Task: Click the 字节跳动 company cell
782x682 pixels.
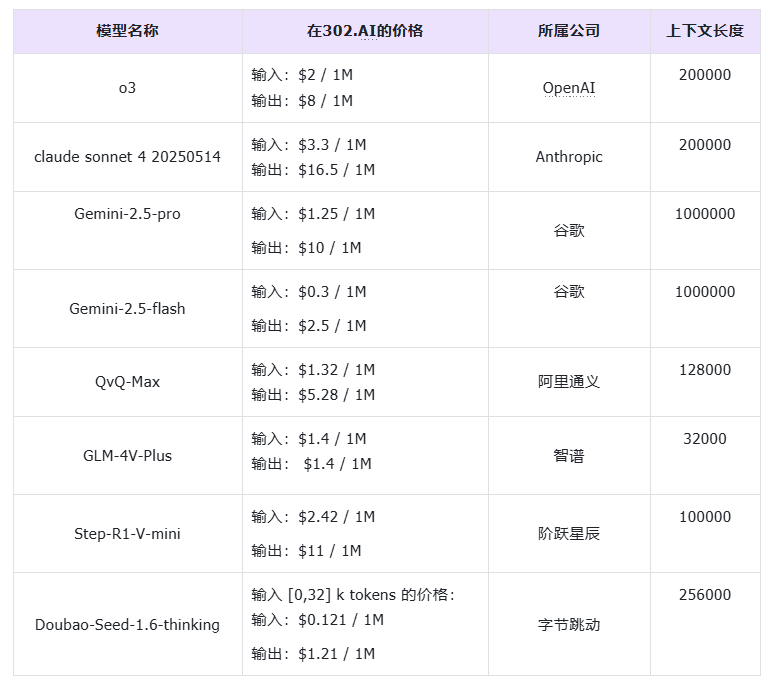Action: (x=569, y=624)
